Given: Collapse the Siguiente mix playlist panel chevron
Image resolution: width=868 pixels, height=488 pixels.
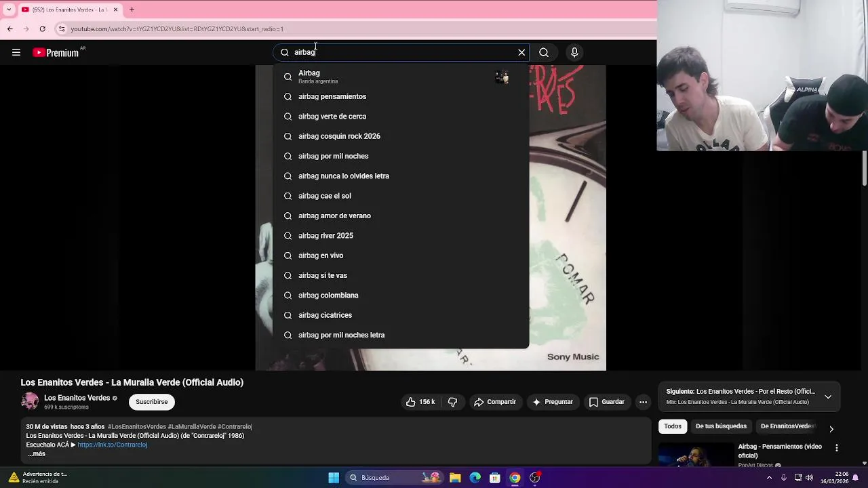Looking at the screenshot, I should click(x=828, y=396).
